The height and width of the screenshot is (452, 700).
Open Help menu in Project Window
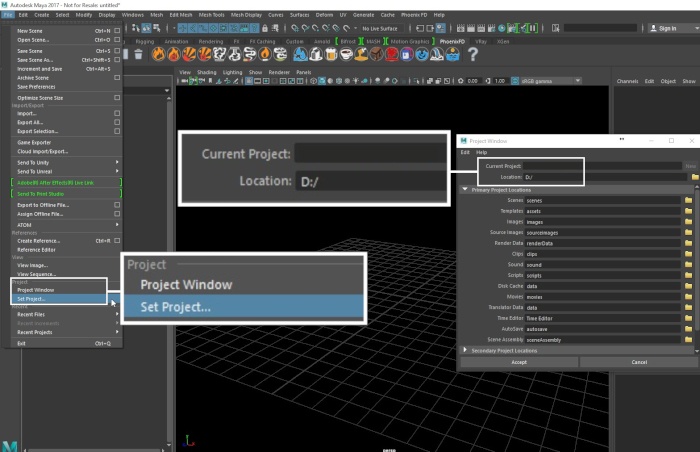(481, 152)
